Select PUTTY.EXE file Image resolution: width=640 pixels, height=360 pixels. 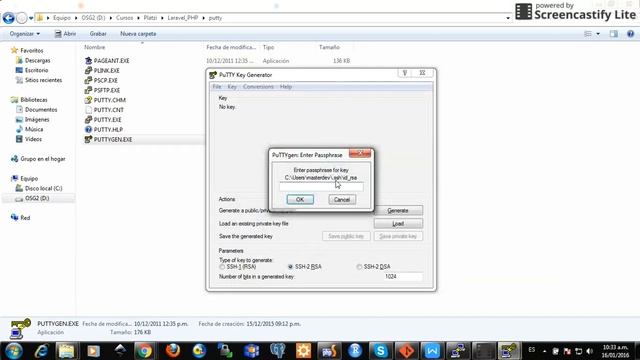point(107,120)
